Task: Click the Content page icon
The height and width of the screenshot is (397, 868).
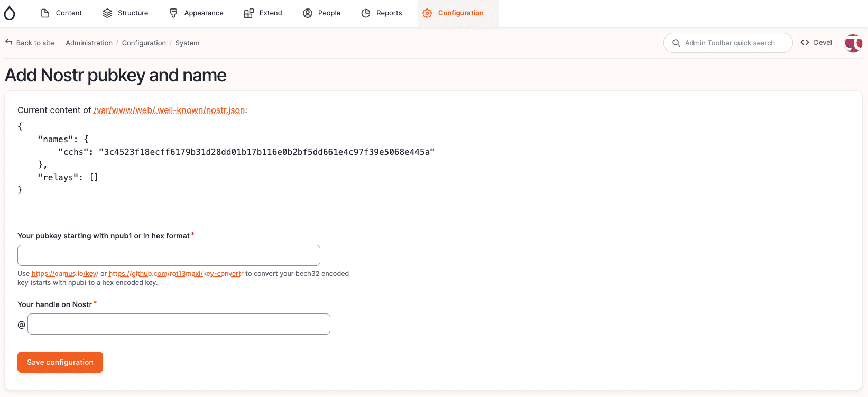Action: tap(45, 13)
